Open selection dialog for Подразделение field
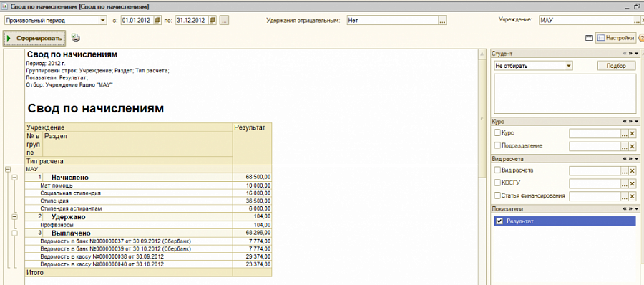Screen dimensions: 644x285 tap(624, 146)
